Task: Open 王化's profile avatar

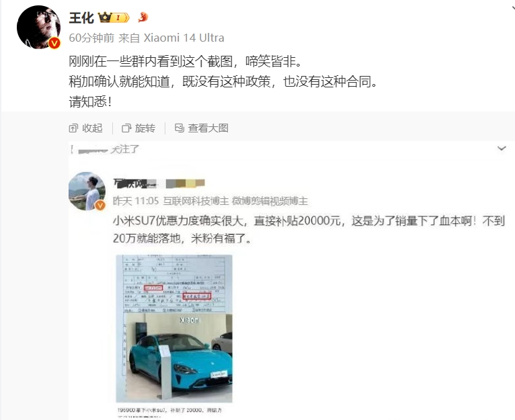Action: click(38, 28)
